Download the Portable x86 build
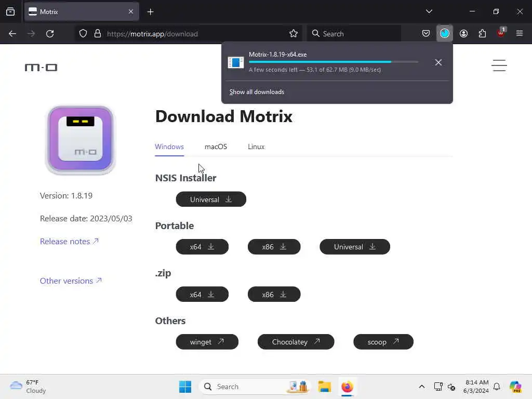The width and height of the screenshot is (532, 399). pos(274,247)
